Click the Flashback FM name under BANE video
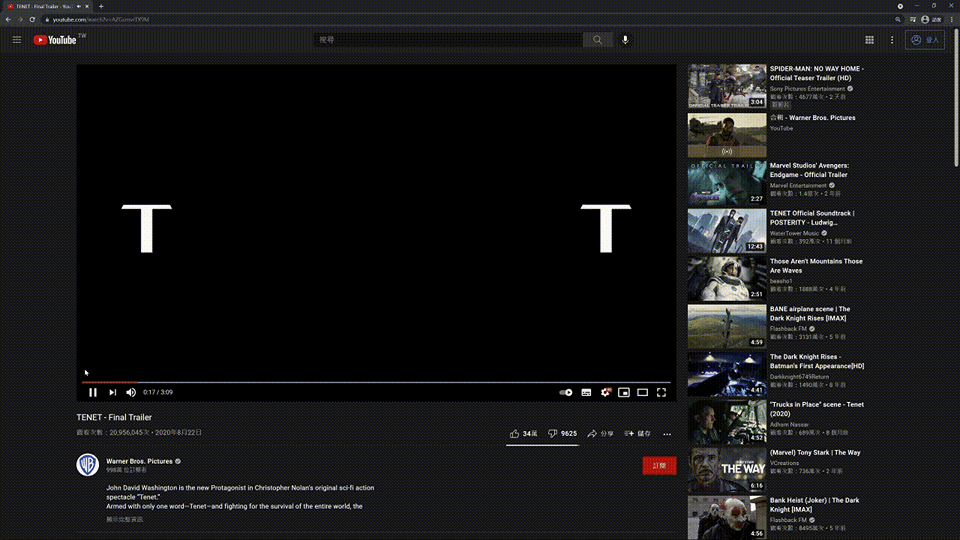This screenshot has width=960, height=540. click(788, 329)
